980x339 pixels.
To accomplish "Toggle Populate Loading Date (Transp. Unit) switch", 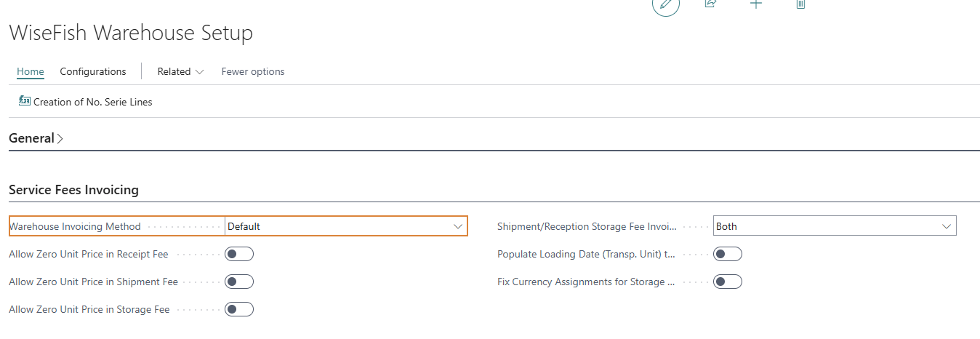I will [x=728, y=254].
